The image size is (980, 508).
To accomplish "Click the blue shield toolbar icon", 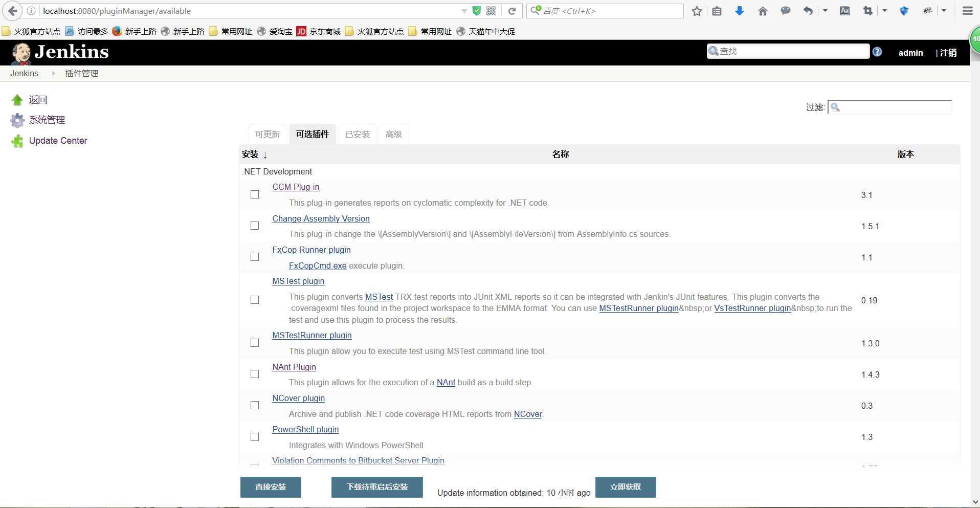I will point(904,11).
